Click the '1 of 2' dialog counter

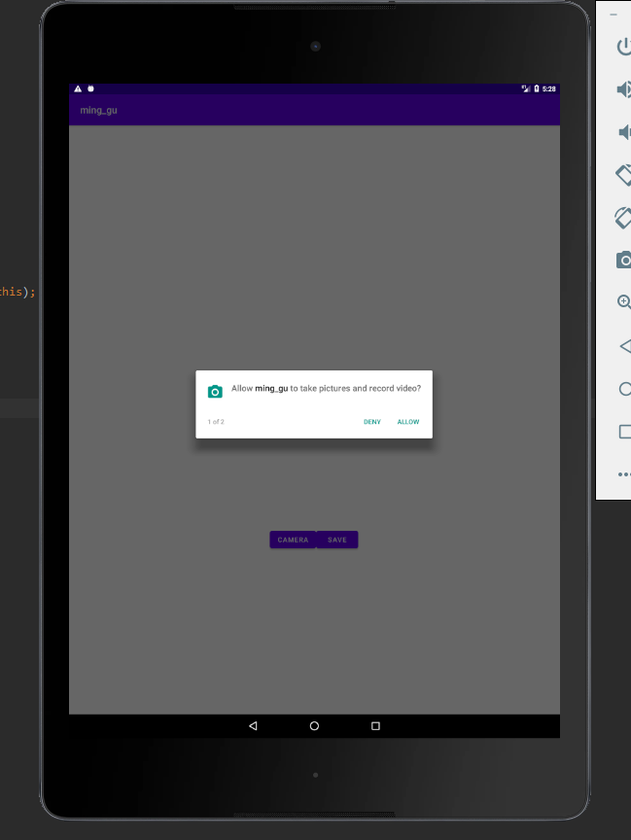[x=216, y=422]
